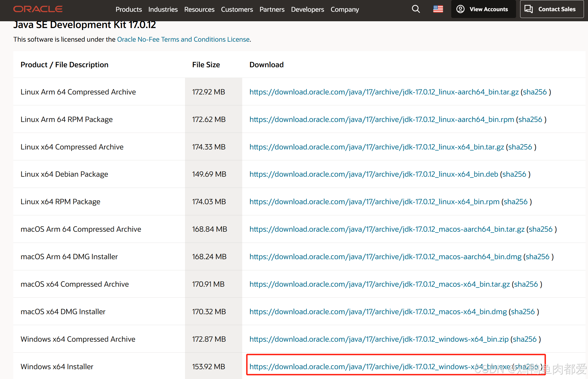The image size is (588, 379).
Task: Click the Contact Sales button
Action: click(x=551, y=9)
